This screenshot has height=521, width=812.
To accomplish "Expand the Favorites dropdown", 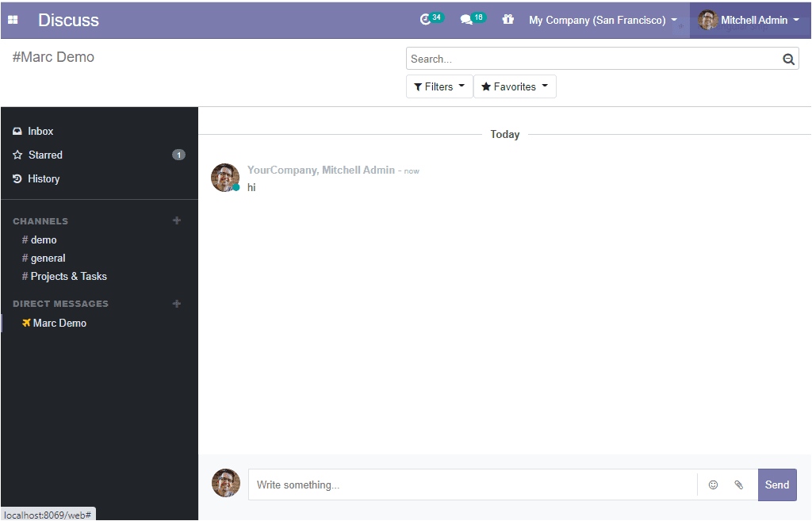I will (515, 86).
